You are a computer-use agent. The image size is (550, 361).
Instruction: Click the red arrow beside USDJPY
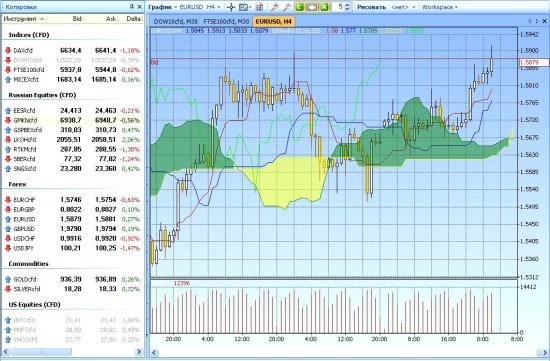tap(8, 248)
